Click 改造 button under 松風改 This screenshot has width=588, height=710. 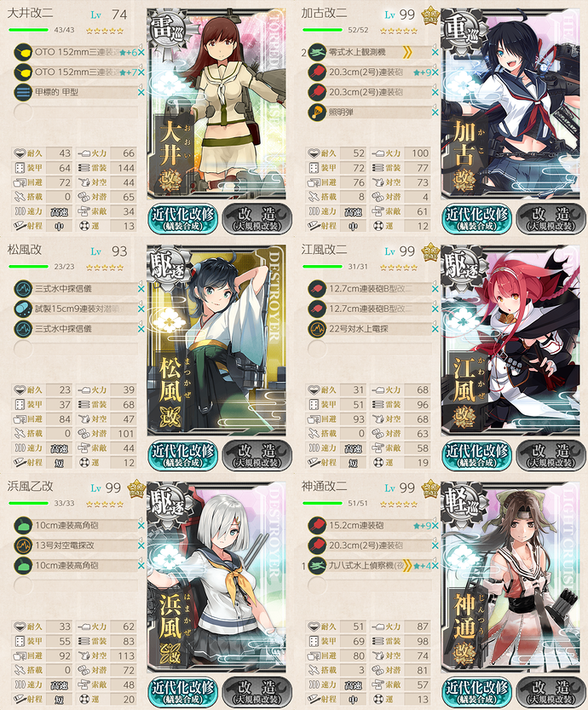[257, 455]
